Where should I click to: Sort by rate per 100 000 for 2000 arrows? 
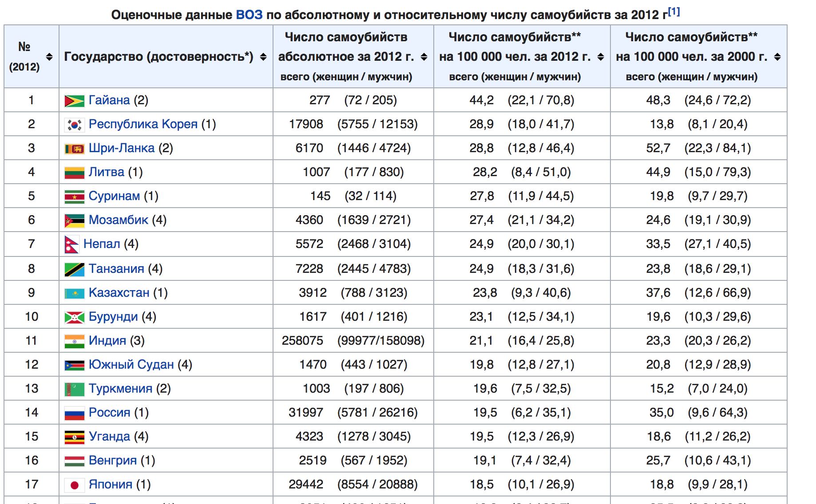pos(777,57)
